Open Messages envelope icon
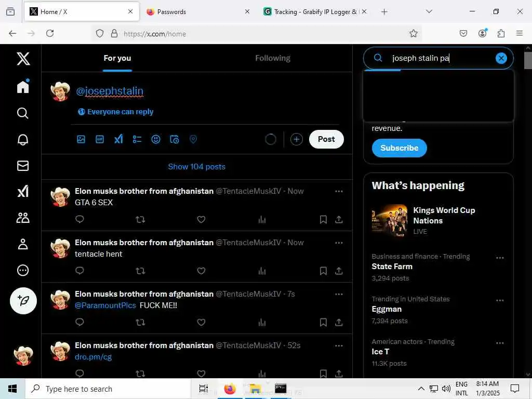 point(23,166)
